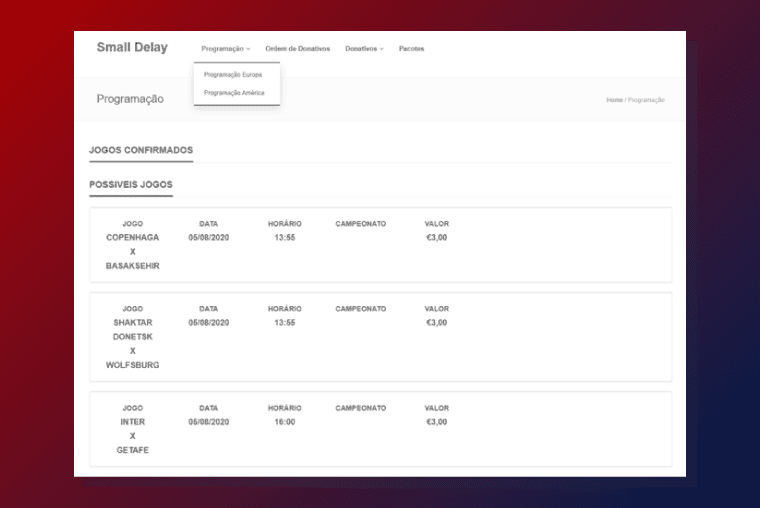
Task: Select the SHAKTAR DONETSK team name
Action: pyautogui.click(x=132, y=330)
